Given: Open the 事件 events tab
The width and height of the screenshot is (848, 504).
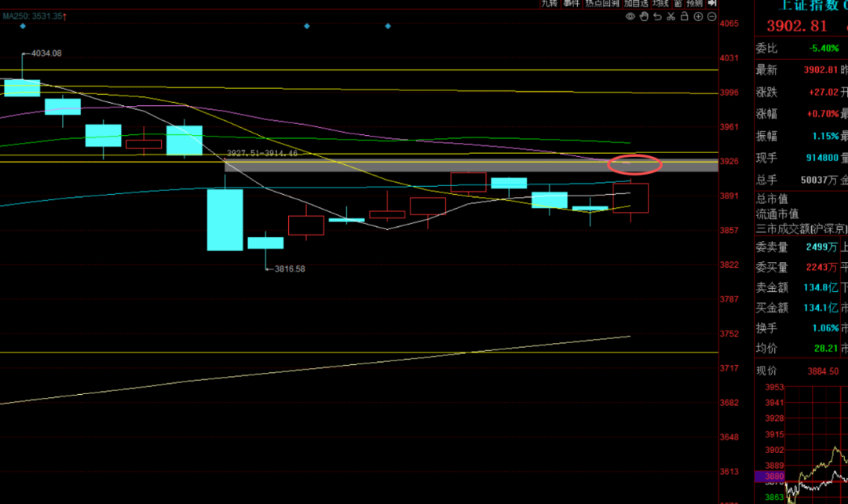Looking at the screenshot, I should pos(571,4).
